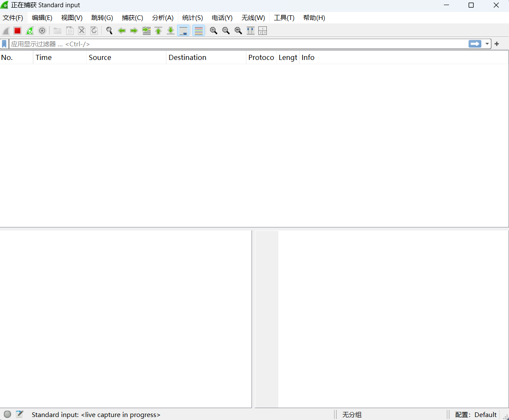Open the 无线(W) menu
The height and width of the screenshot is (420, 509).
(253, 18)
